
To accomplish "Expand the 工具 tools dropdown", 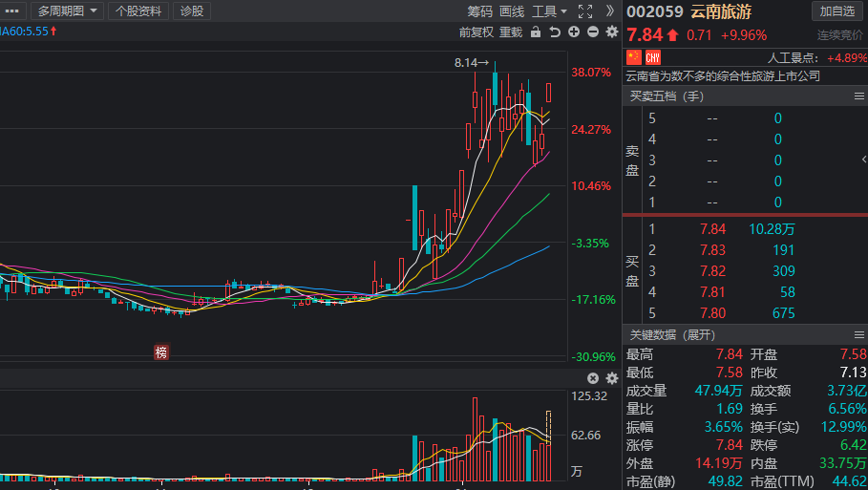I will (x=549, y=11).
